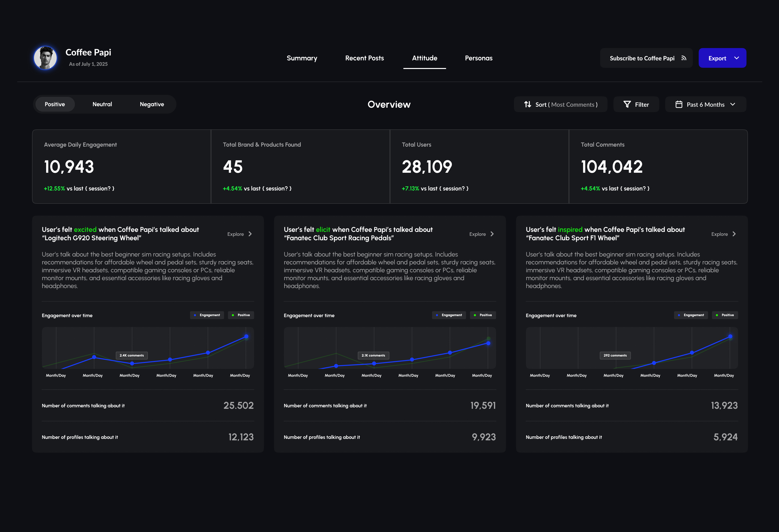Click Explore on Logitech G920 Steering Wheel card

235,234
